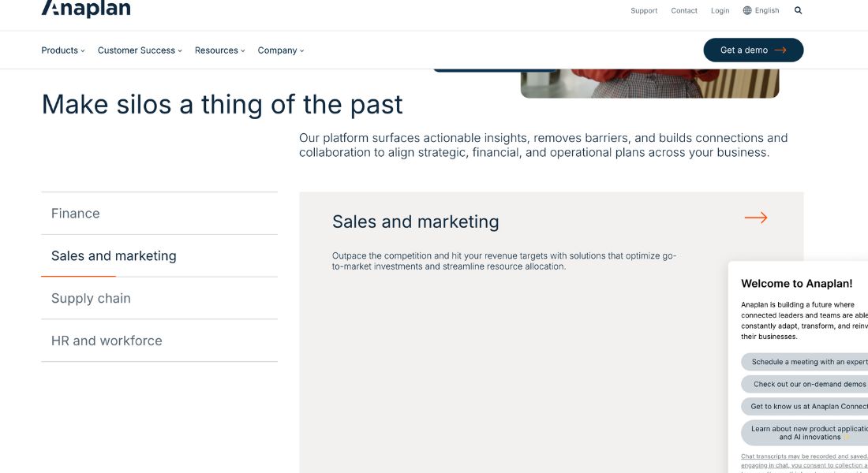Click the Anaplan logo
This screenshot has width=868, height=473.
point(86,9)
